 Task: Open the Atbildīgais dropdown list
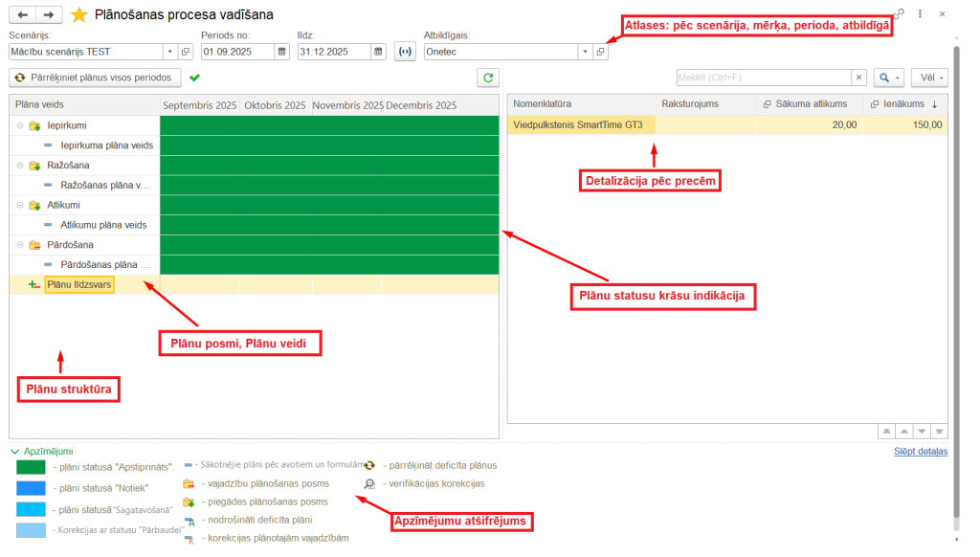pos(584,52)
